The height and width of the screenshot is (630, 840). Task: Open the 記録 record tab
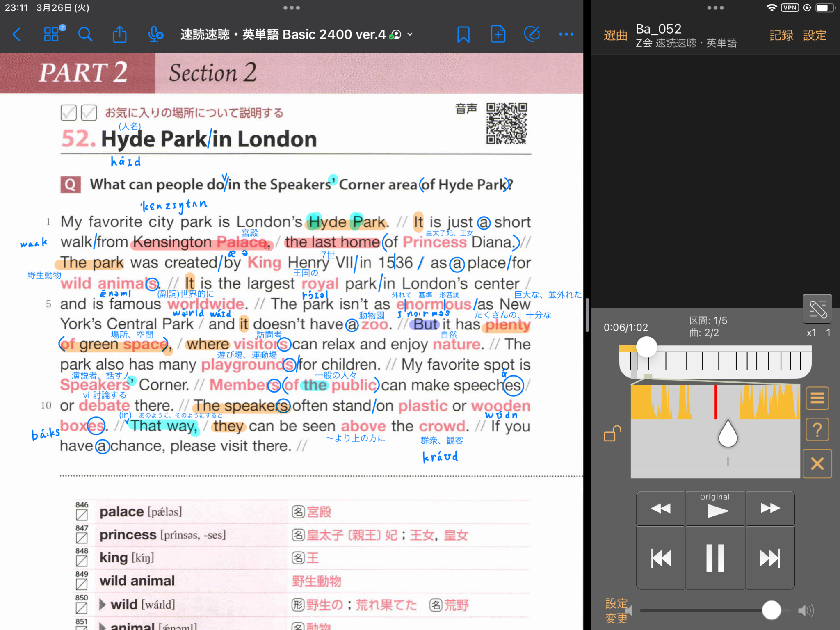coord(781,35)
